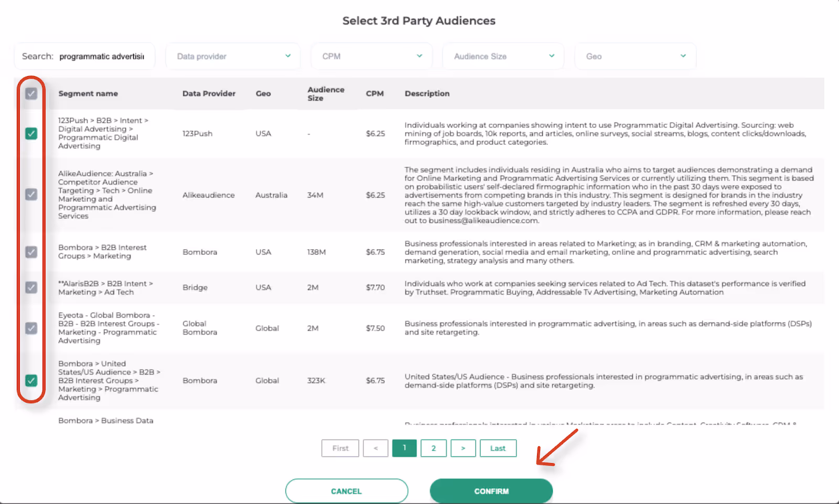Uncheck the 123Push Programmatic Digital Advertising segment
The width and height of the screenshot is (839, 504).
tap(31, 134)
